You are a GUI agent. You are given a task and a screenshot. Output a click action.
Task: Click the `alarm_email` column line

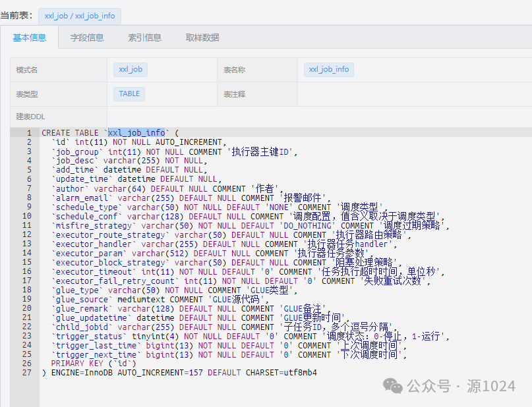pyautogui.click(x=191, y=198)
